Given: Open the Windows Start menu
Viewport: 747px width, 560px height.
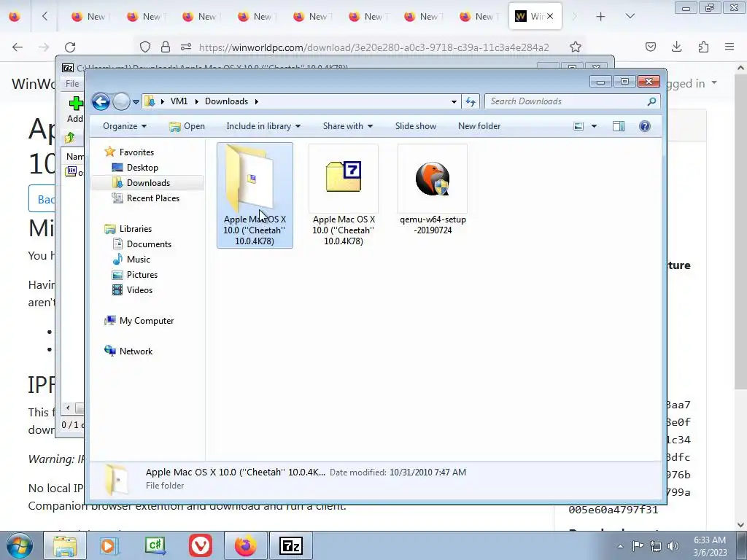Looking at the screenshot, I should 19,545.
